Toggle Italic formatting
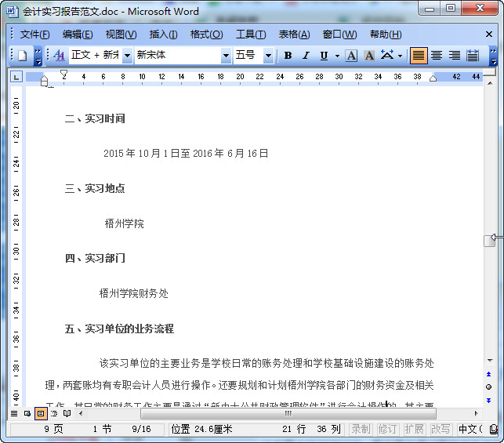Viewport: 504px width, 443px height. pos(306,56)
